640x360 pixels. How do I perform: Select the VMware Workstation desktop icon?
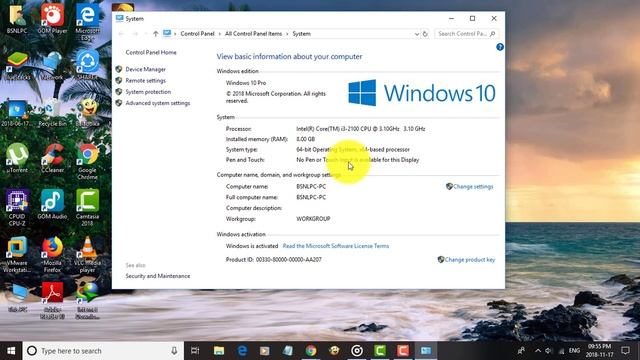pos(17,255)
